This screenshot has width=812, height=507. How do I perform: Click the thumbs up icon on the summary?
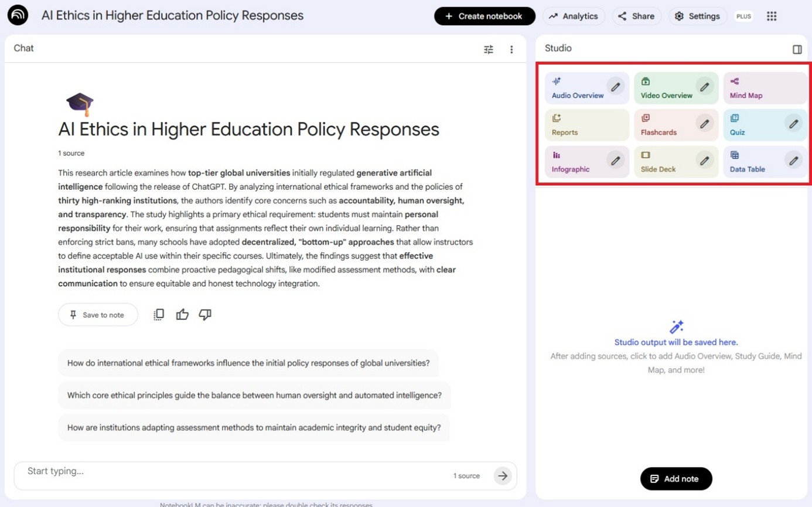click(x=182, y=315)
